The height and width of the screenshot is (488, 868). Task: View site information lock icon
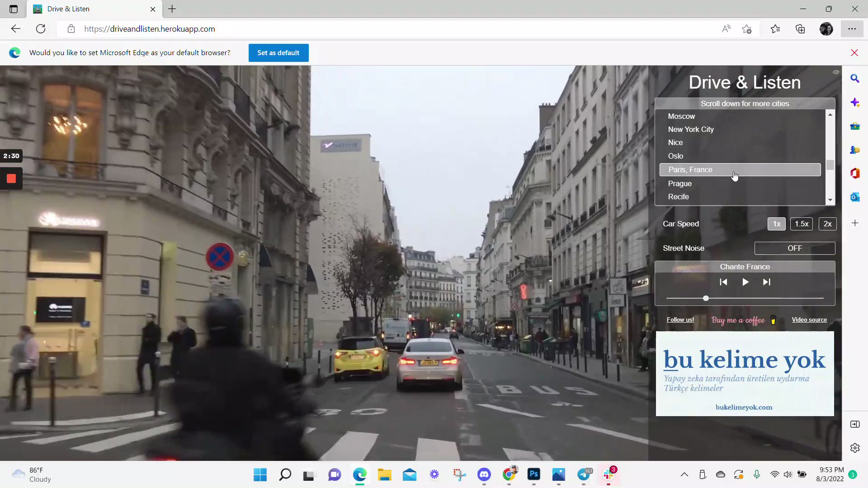[71, 29]
